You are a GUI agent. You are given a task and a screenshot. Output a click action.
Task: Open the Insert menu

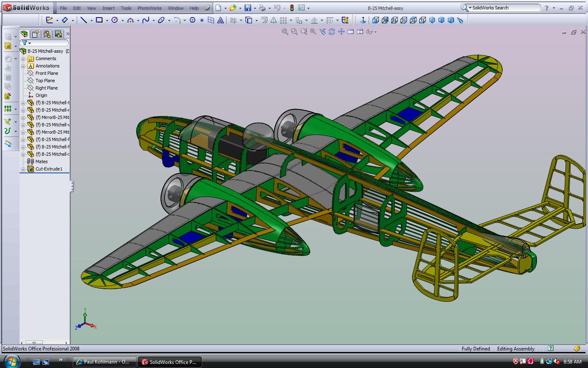pos(108,8)
